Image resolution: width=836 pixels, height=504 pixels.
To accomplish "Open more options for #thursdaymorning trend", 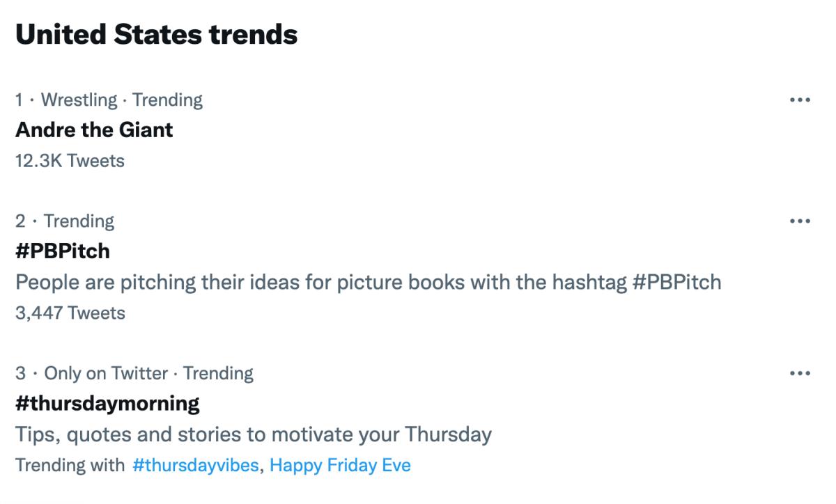I will (800, 374).
